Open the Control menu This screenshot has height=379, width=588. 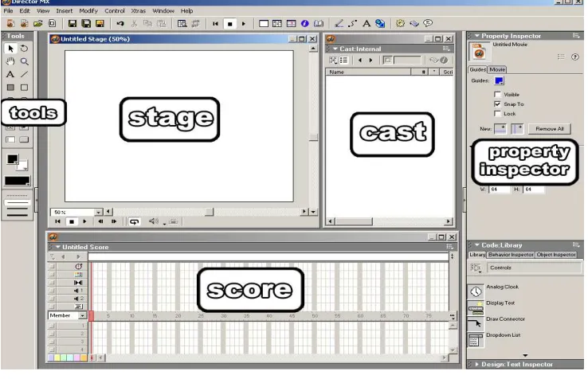point(115,11)
